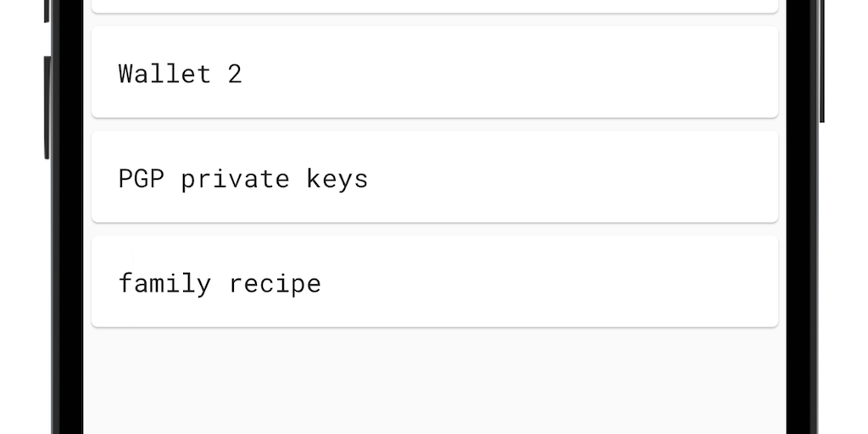
Task: Select the PGP private keys item
Action: [x=434, y=177]
